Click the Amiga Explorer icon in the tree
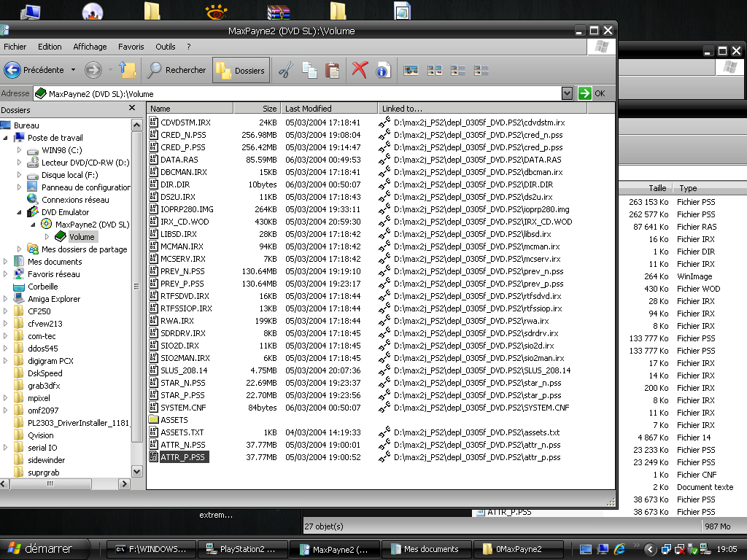The width and height of the screenshot is (747, 560). pyautogui.click(x=19, y=298)
